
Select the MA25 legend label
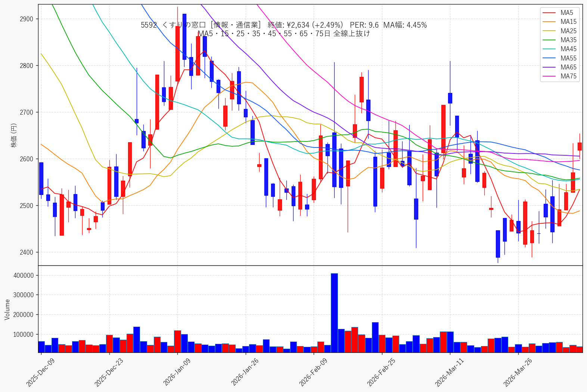click(568, 31)
